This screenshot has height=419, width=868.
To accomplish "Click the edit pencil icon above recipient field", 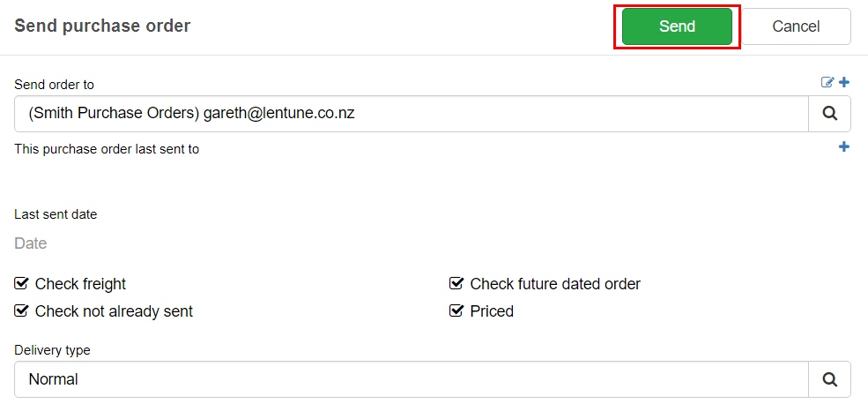I will [827, 83].
